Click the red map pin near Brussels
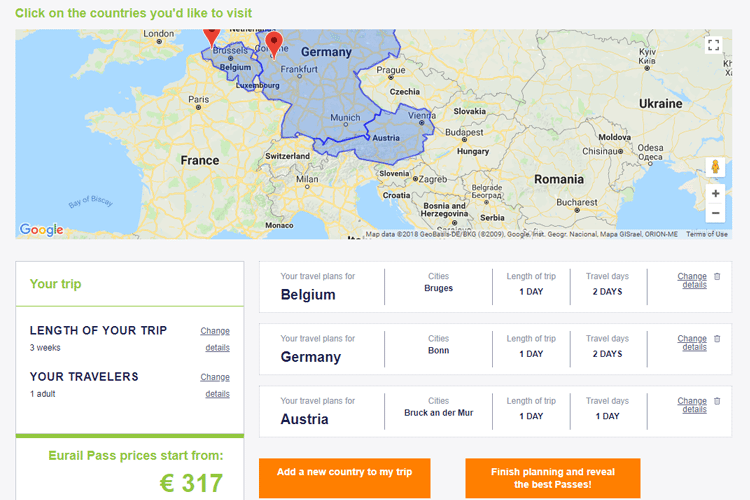750x500 pixels. pyautogui.click(x=211, y=38)
